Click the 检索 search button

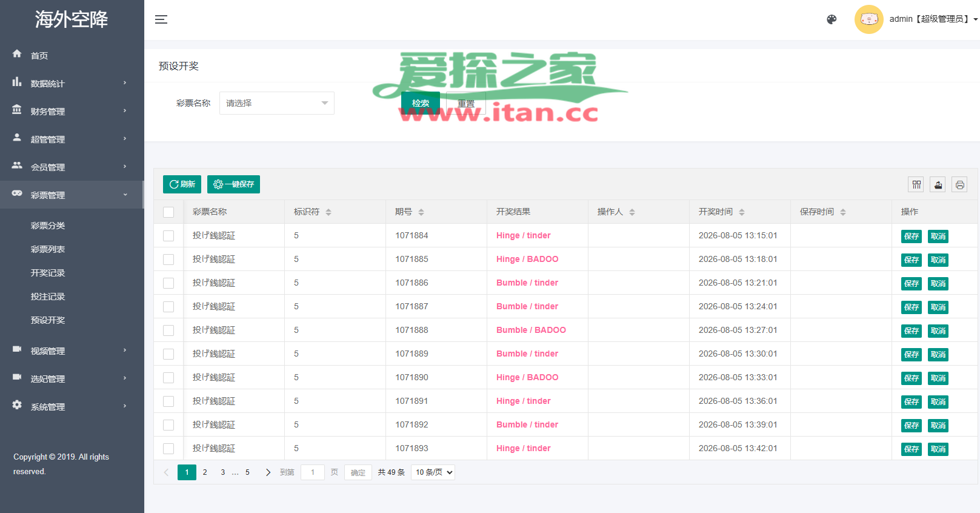[421, 103]
